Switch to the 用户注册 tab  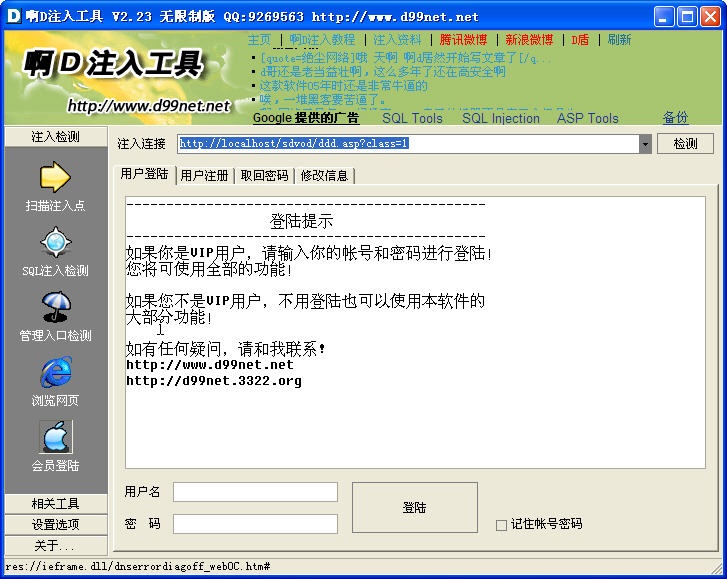204,176
